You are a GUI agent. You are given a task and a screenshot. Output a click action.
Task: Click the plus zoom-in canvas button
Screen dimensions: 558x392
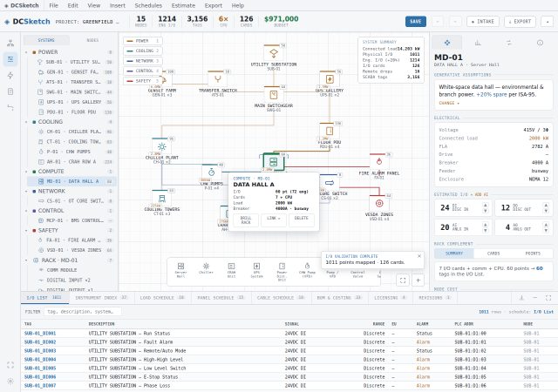[x=418, y=280]
